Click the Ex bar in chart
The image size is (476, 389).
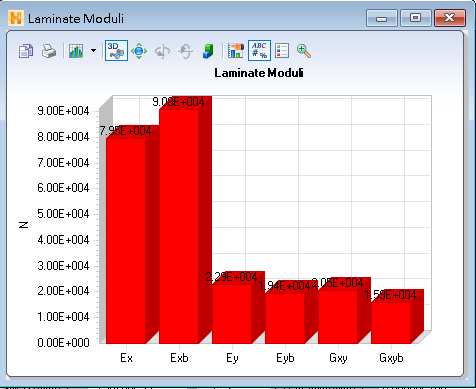pos(126,240)
